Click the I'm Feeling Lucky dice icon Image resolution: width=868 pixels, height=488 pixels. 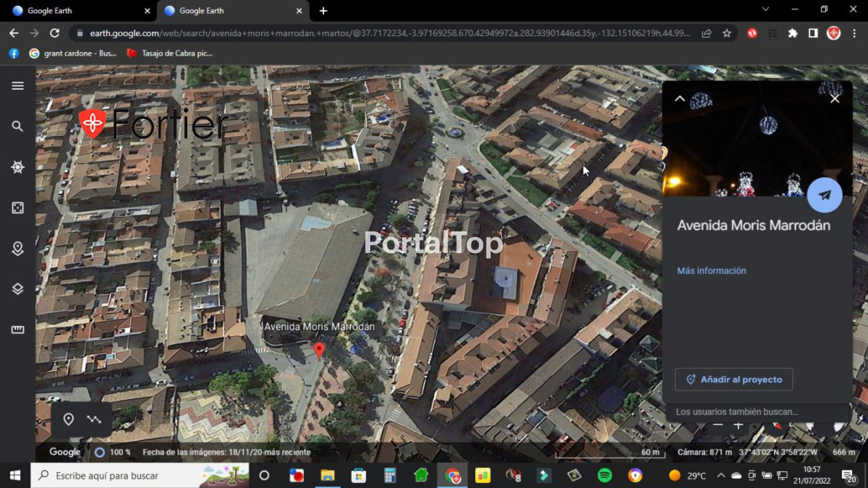[18, 208]
